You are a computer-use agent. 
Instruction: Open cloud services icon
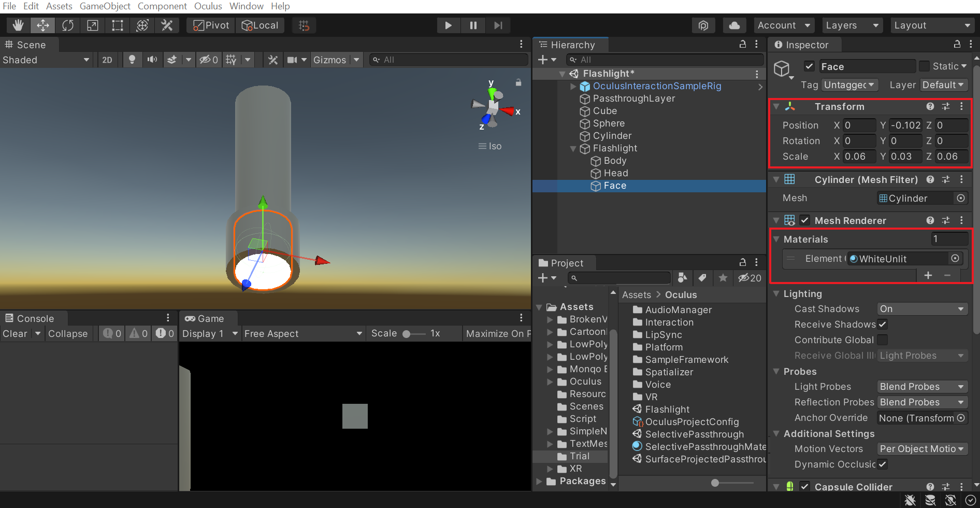(x=734, y=25)
